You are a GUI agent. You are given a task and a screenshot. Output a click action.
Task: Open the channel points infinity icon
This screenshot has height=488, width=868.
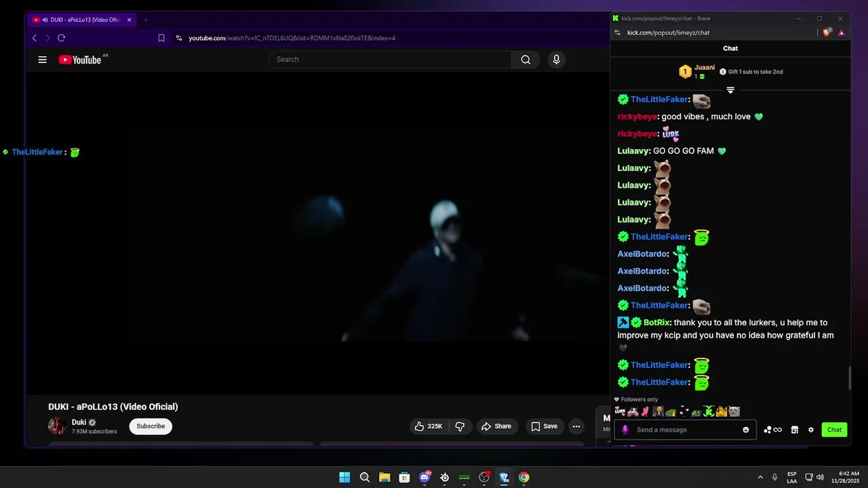point(772,430)
